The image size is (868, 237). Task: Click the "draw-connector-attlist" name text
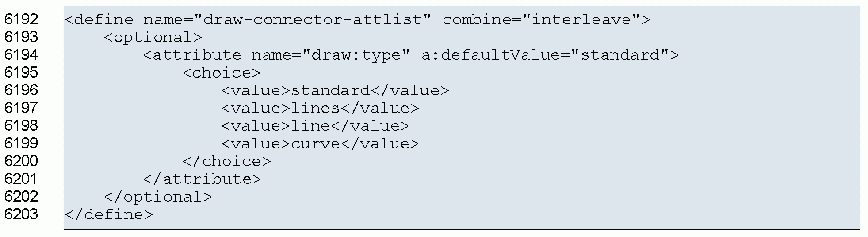(x=312, y=19)
